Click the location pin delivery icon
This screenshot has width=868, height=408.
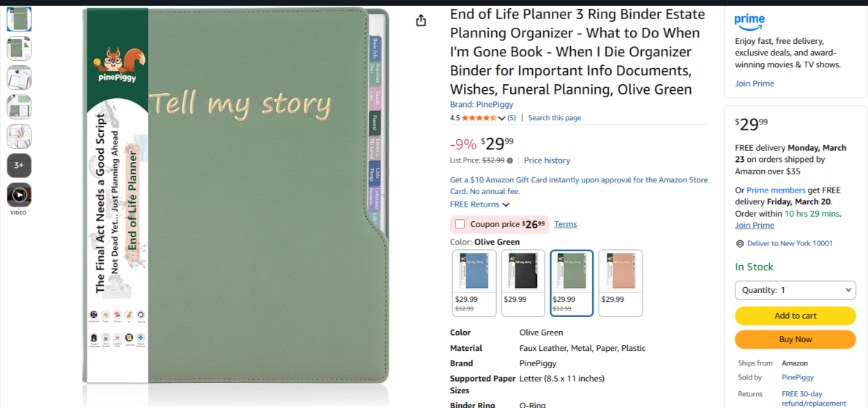coord(740,244)
